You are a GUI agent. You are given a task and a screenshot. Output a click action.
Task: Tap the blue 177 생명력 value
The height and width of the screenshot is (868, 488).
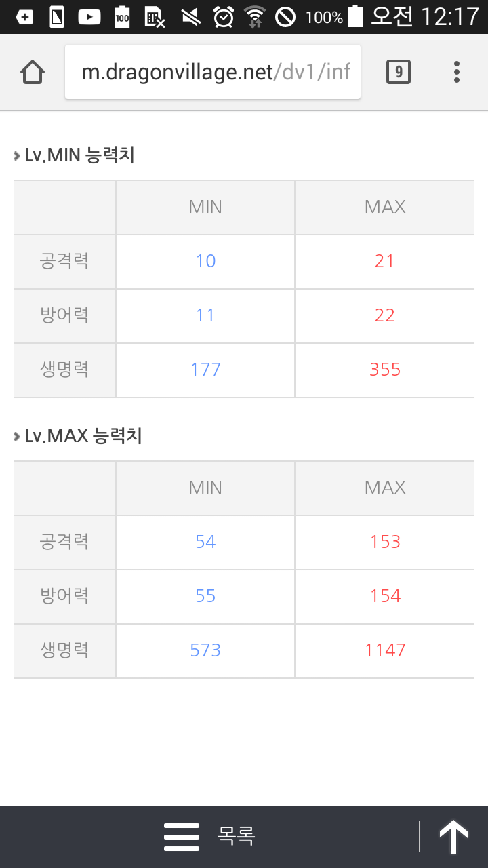[x=205, y=370]
